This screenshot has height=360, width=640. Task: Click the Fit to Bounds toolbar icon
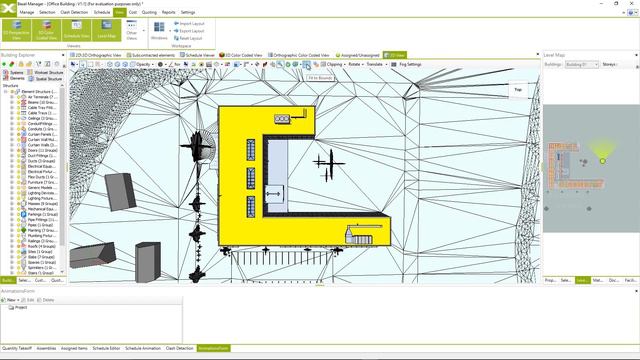coord(306,64)
